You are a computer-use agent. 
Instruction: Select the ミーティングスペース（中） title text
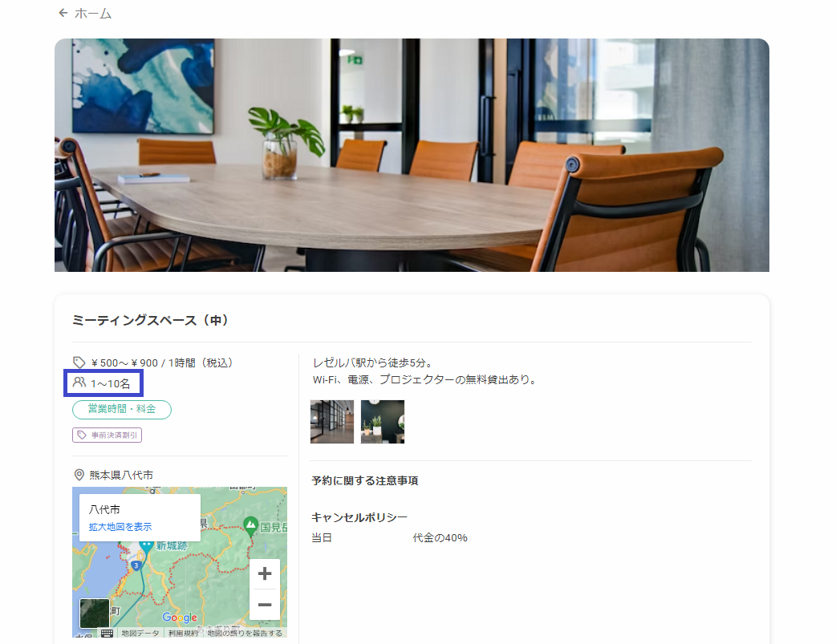pyautogui.click(x=150, y=321)
